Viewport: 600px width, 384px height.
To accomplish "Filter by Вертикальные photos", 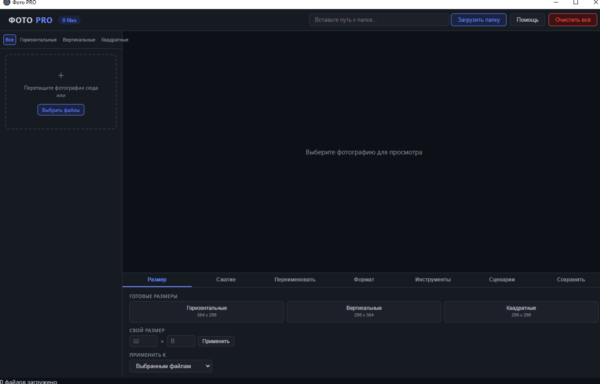I will [79, 40].
